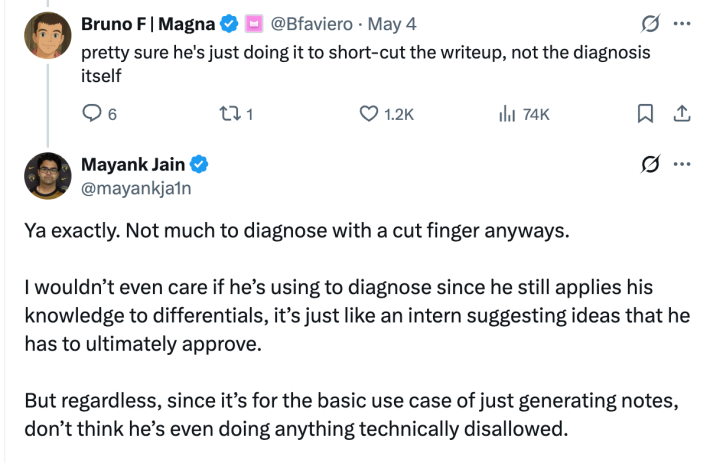Open more options for Bruno's tweet
Viewport: 710px width, 463px height.
click(683, 23)
